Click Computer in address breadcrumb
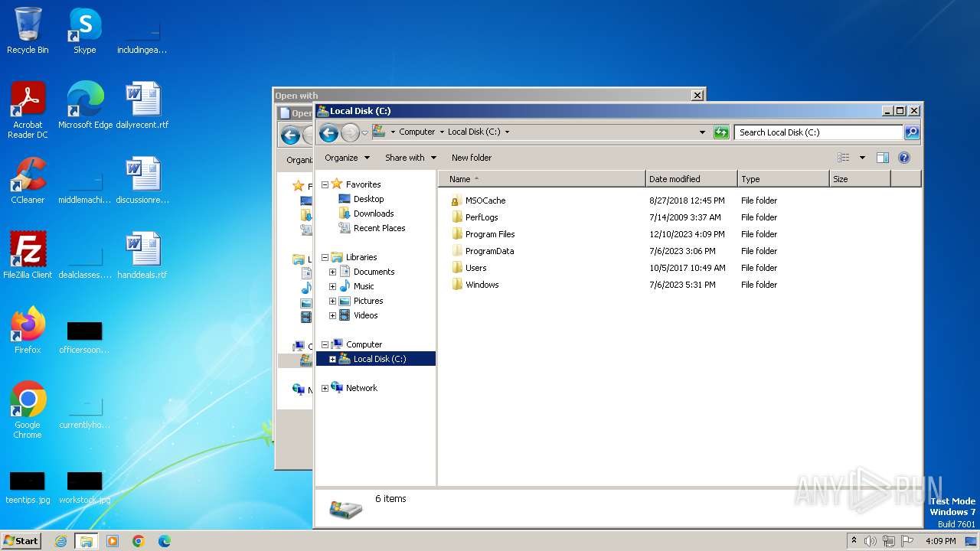Viewport: 980px width, 551px height. point(416,132)
